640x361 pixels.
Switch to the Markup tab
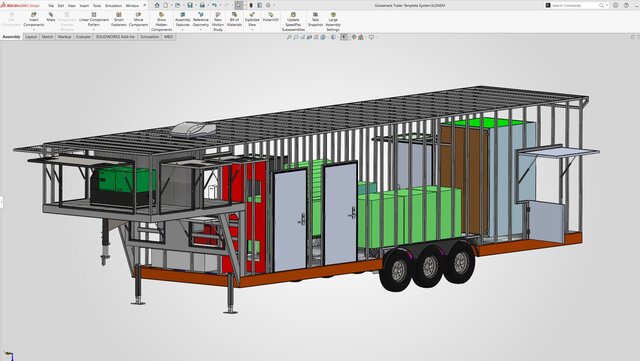[64, 37]
